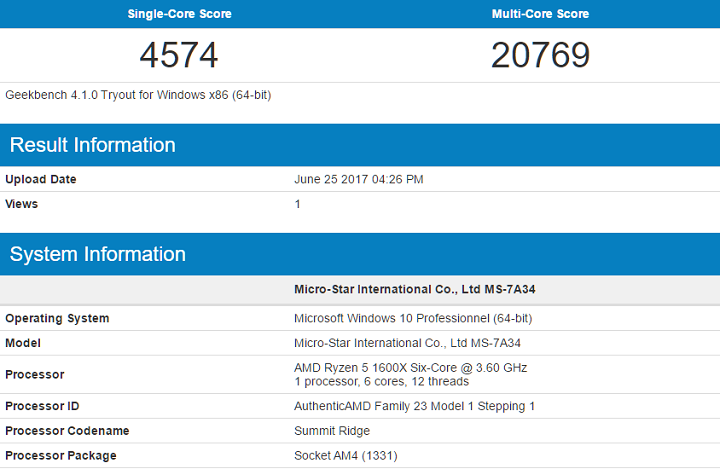Select the June 25 2017 04:26 PM date

[x=359, y=179]
